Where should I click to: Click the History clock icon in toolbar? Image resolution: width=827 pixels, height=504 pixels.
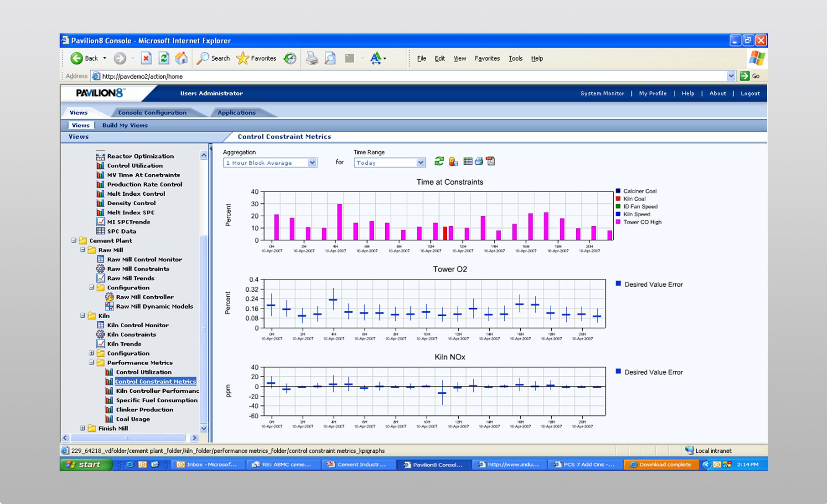point(290,58)
